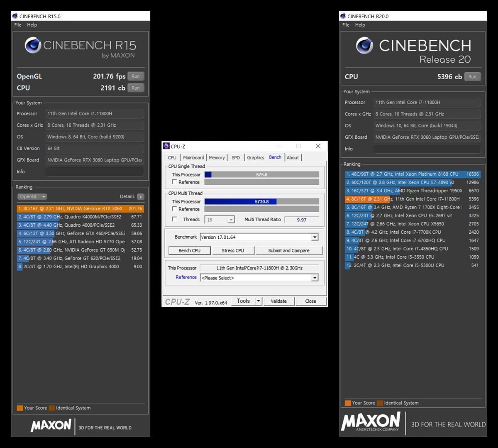Click the Stress CPU button
Viewport: 498px width, 448px height.
233,250
